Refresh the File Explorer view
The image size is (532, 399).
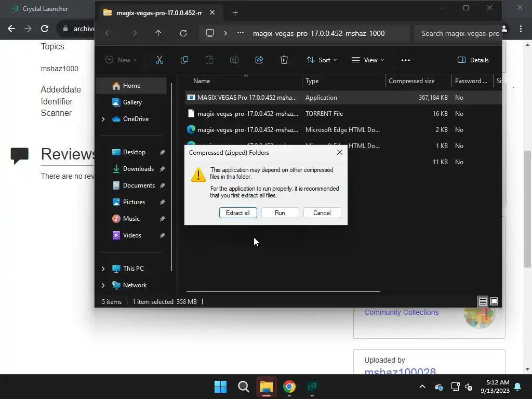(183, 33)
